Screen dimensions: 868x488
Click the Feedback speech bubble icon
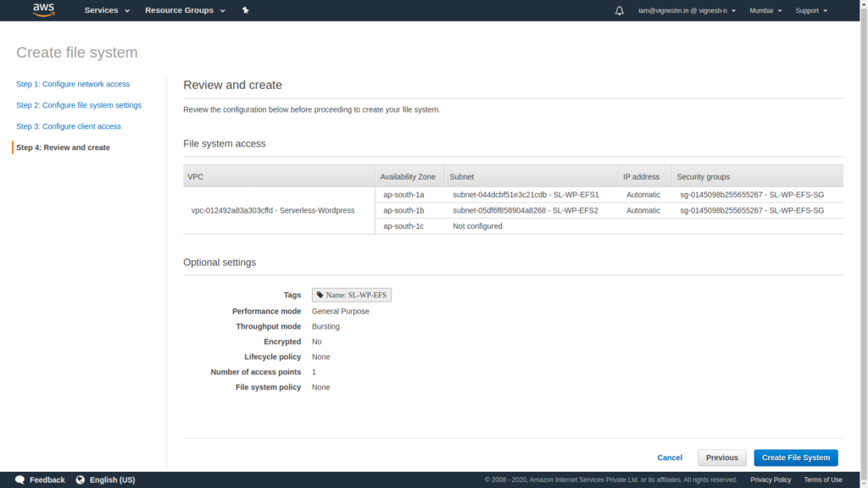pos(20,480)
